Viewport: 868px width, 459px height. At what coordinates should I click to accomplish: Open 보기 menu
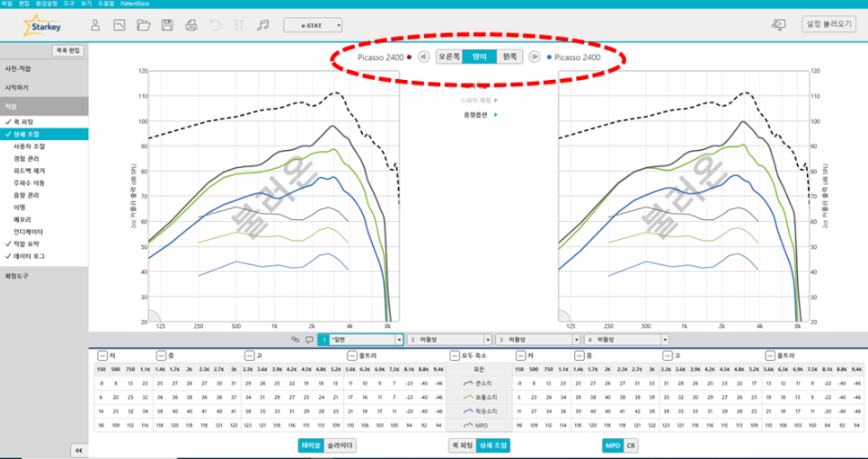coord(86,4)
